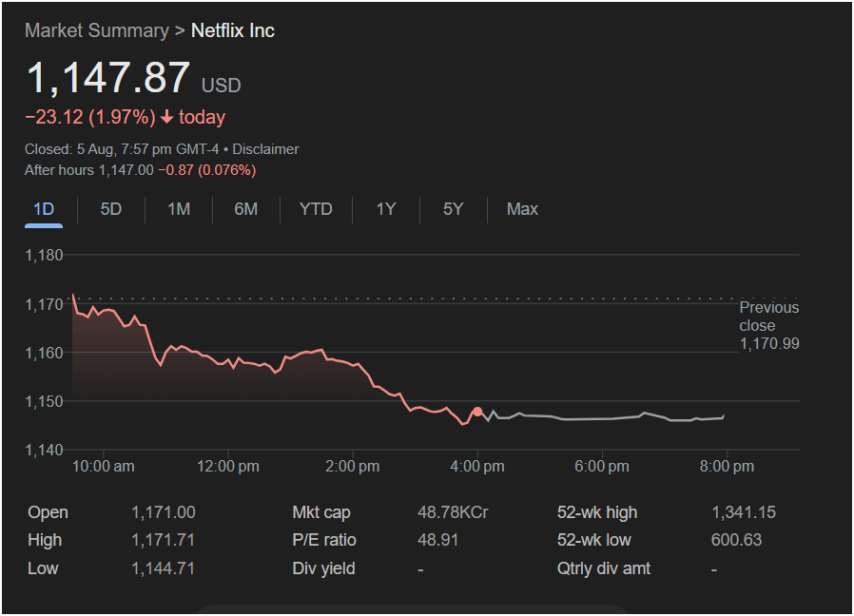Click the red down arrow beside today

coord(167,117)
